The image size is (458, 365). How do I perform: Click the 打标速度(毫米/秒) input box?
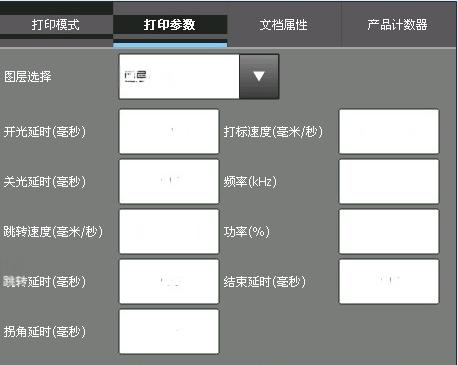(x=389, y=132)
